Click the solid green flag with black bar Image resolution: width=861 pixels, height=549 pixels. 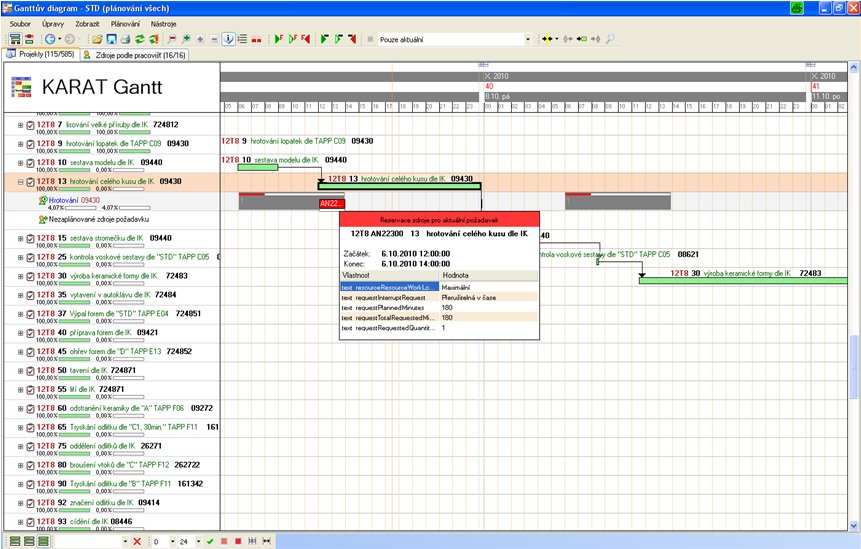325,39
